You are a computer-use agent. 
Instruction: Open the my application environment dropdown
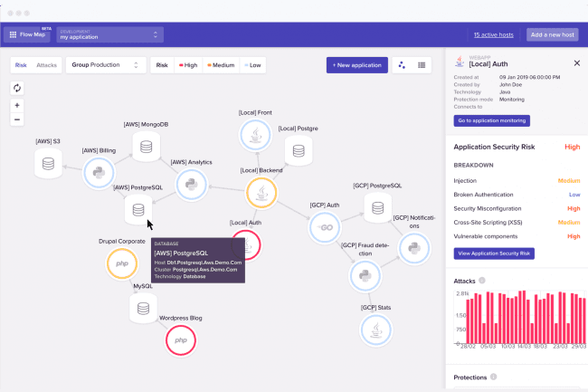(x=109, y=34)
